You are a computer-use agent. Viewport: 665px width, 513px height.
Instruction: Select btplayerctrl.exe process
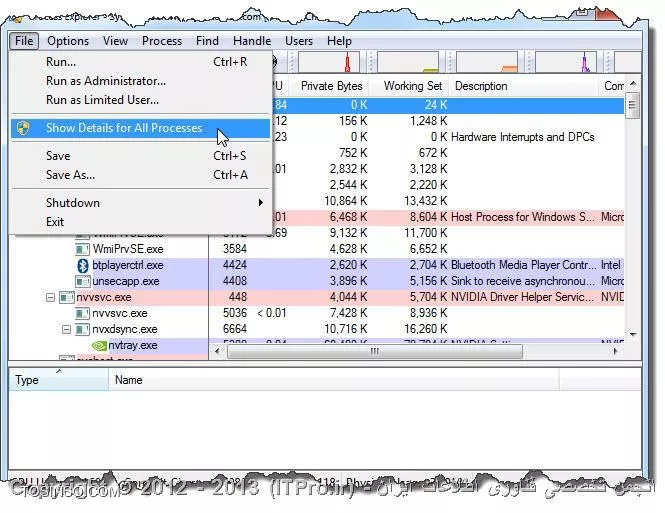pyautogui.click(x=128, y=265)
